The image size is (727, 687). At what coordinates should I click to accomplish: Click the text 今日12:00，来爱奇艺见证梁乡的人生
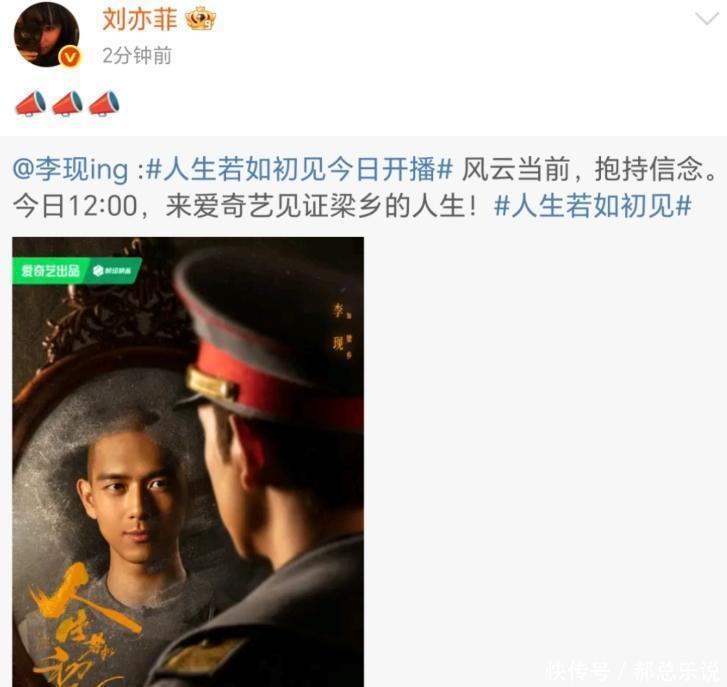pyautogui.click(x=244, y=206)
